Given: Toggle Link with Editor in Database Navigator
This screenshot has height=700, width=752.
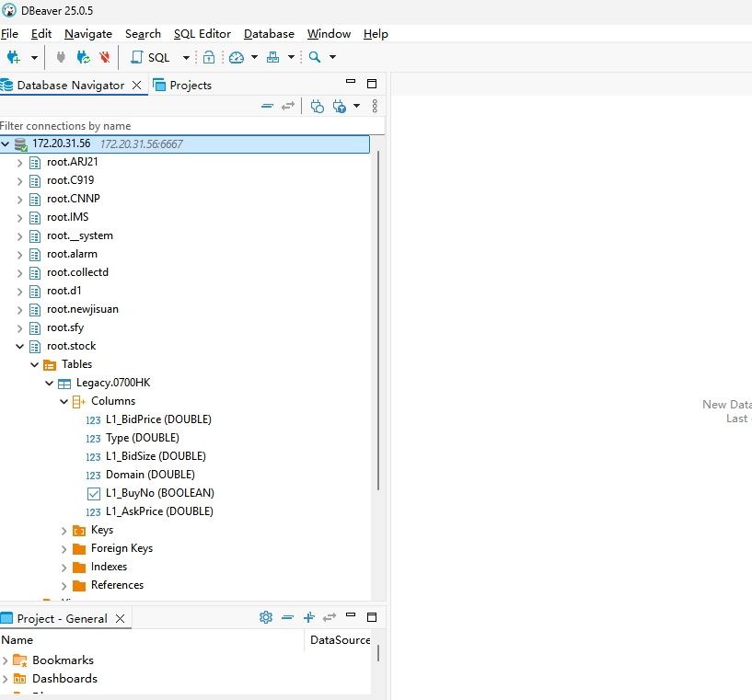Looking at the screenshot, I should pyautogui.click(x=288, y=106).
